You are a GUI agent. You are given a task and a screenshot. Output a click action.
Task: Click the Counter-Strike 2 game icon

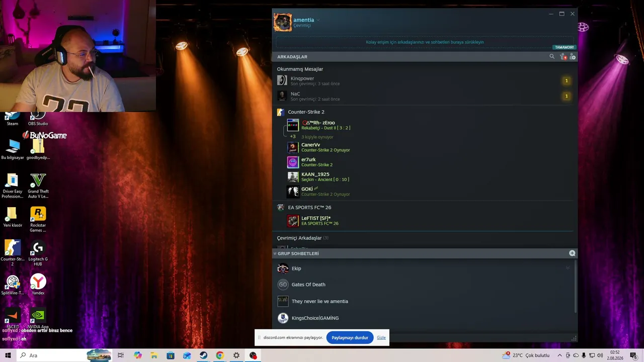281,112
